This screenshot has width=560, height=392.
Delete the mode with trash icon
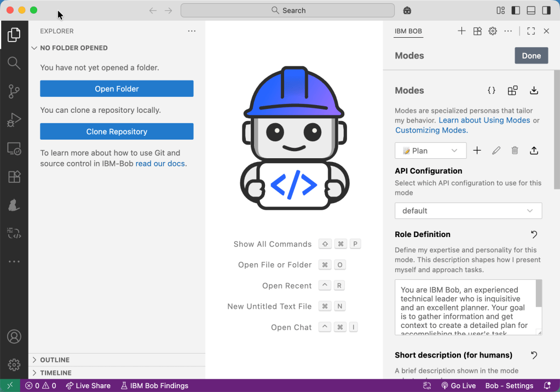(x=515, y=151)
